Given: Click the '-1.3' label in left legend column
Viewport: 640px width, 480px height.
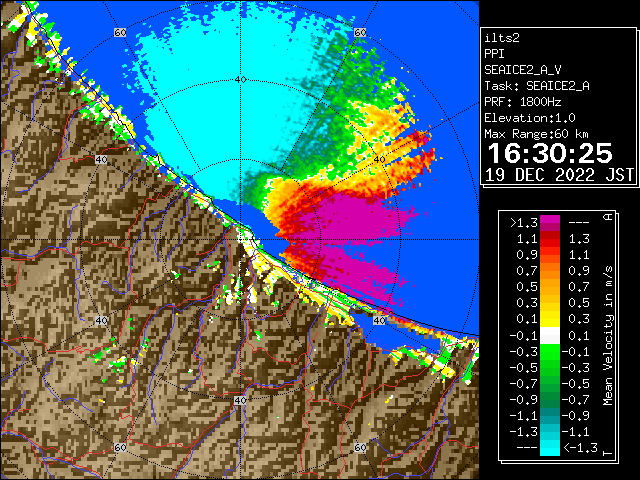Looking at the screenshot, I should (524, 432).
